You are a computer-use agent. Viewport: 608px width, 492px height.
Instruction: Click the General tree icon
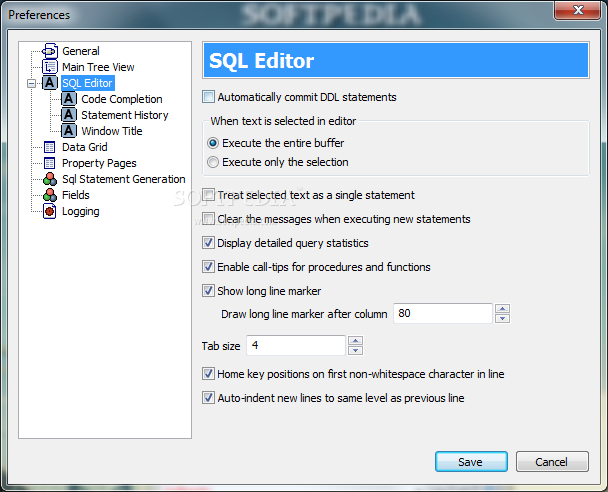(50, 51)
